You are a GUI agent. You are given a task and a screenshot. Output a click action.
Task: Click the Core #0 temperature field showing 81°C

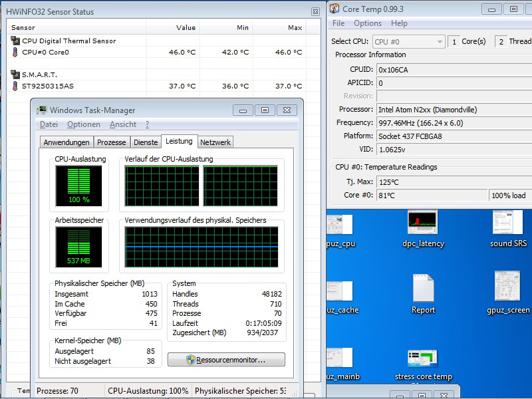click(x=432, y=196)
